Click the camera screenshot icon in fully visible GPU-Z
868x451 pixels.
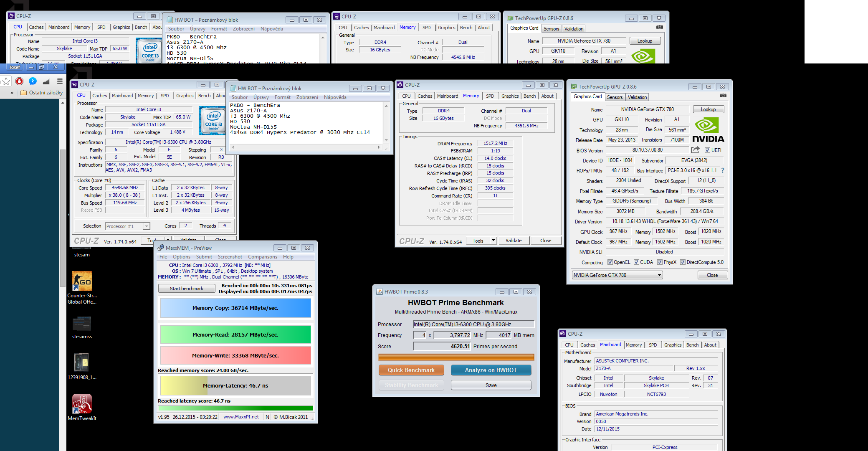pyautogui.click(x=723, y=96)
